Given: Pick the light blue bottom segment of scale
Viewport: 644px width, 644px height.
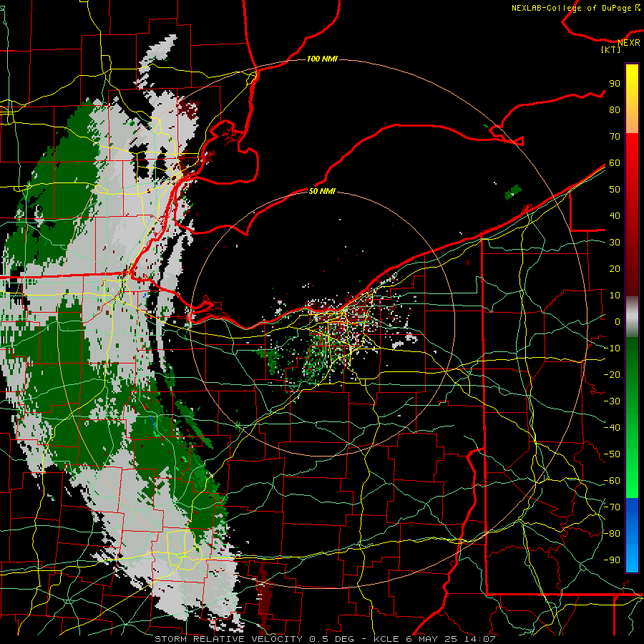Looking at the screenshot, I should pyautogui.click(x=632, y=557).
